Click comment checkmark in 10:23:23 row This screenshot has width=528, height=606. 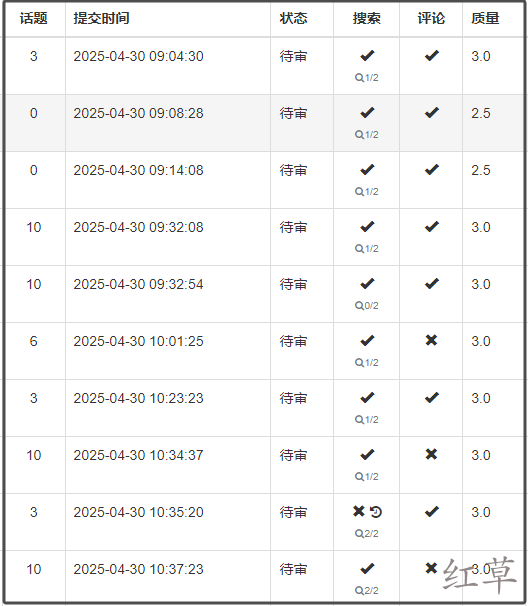pos(432,398)
